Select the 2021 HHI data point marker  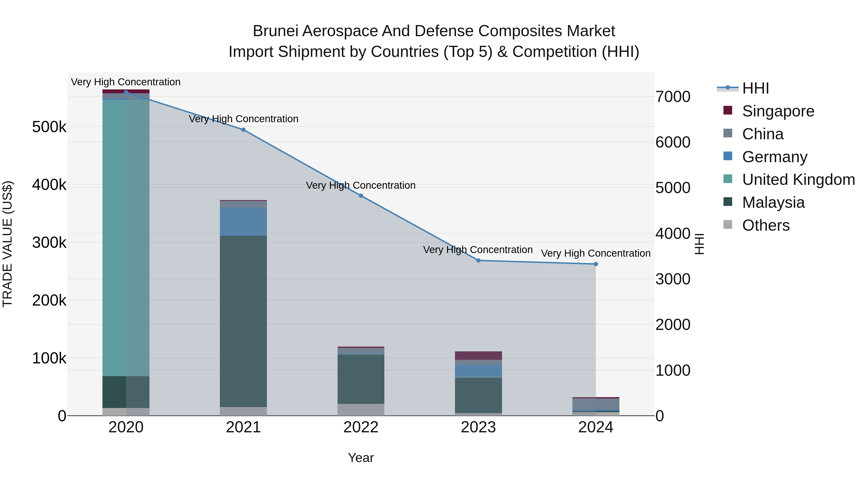(243, 130)
